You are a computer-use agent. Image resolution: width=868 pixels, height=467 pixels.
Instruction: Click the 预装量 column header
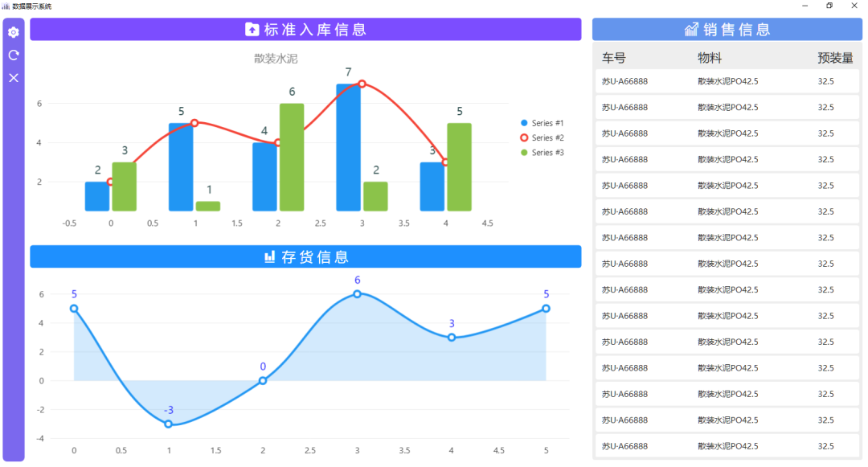coord(835,58)
